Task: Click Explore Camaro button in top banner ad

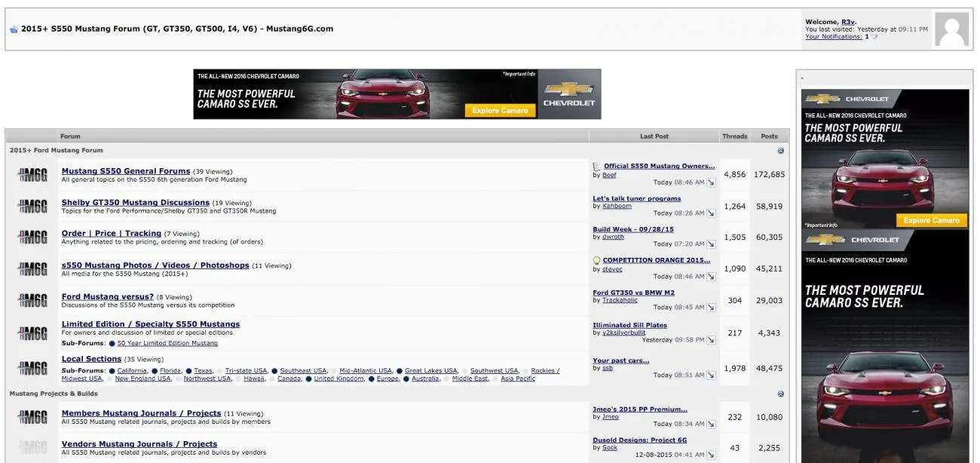Action: coord(501,110)
